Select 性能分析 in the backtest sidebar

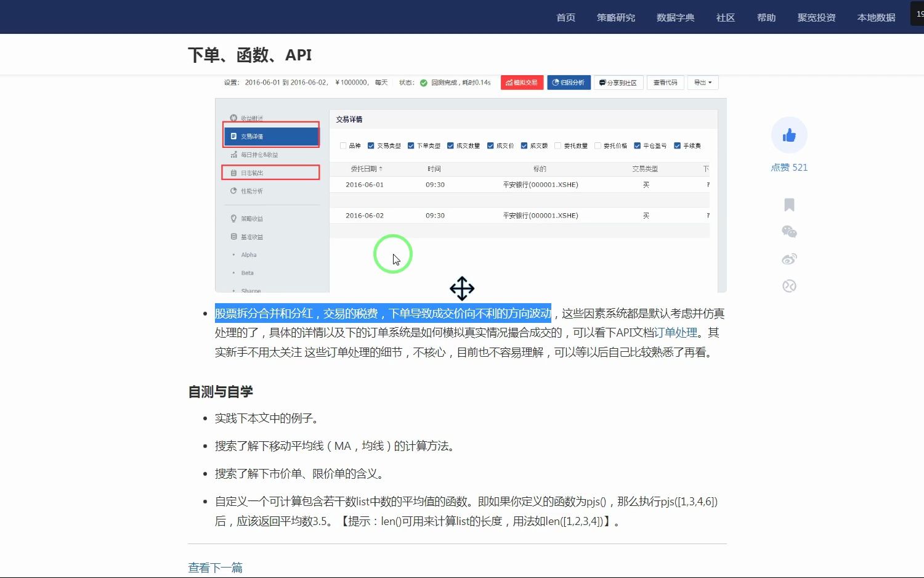point(246,191)
